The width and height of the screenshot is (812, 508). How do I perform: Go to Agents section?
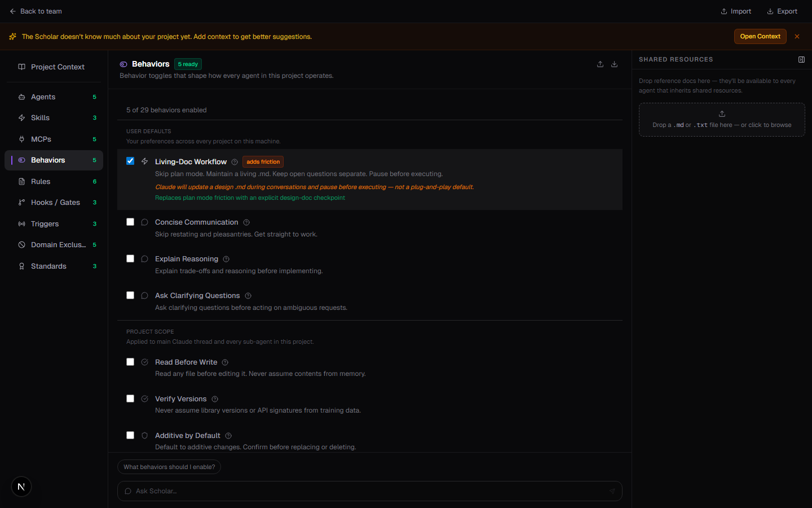(54, 97)
